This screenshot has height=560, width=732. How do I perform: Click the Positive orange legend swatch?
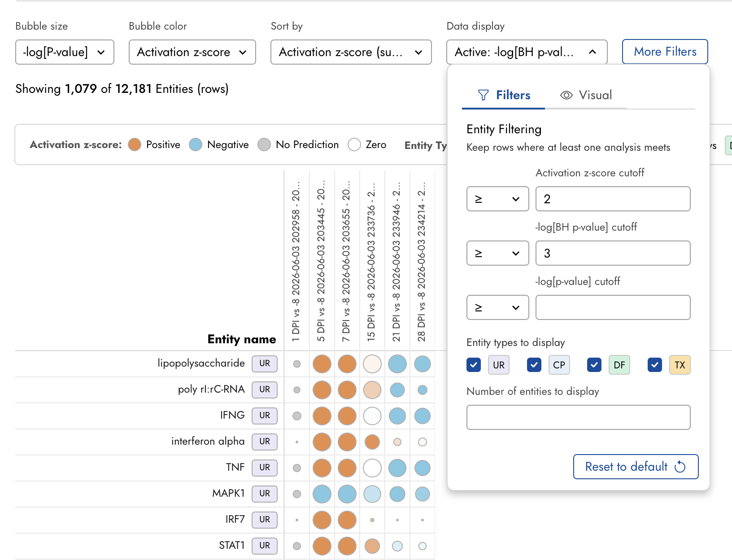135,144
